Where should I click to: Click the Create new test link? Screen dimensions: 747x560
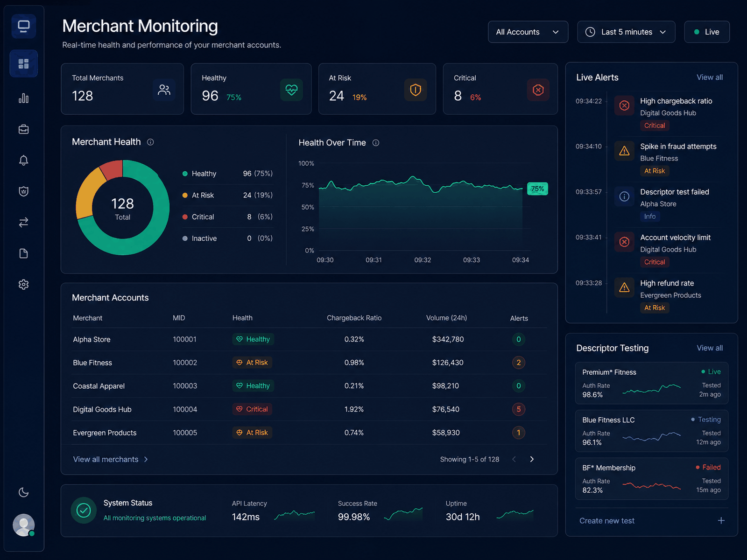(x=607, y=521)
